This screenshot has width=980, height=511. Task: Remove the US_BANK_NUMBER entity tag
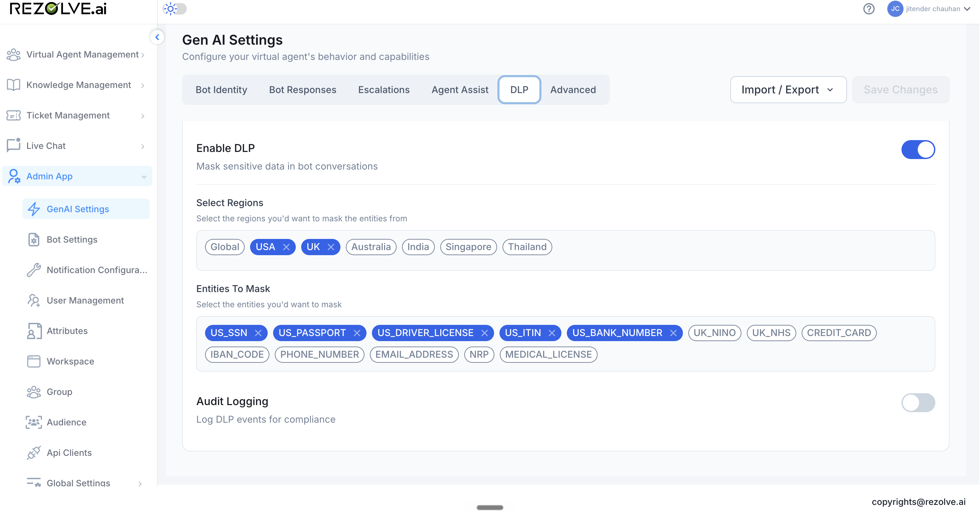click(x=673, y=333)
